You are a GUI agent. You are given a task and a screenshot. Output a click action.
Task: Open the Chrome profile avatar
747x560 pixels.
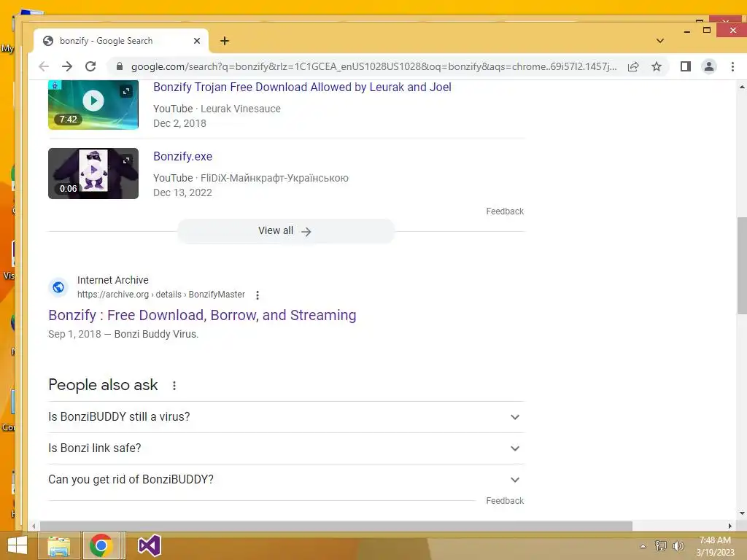point(709,66)
